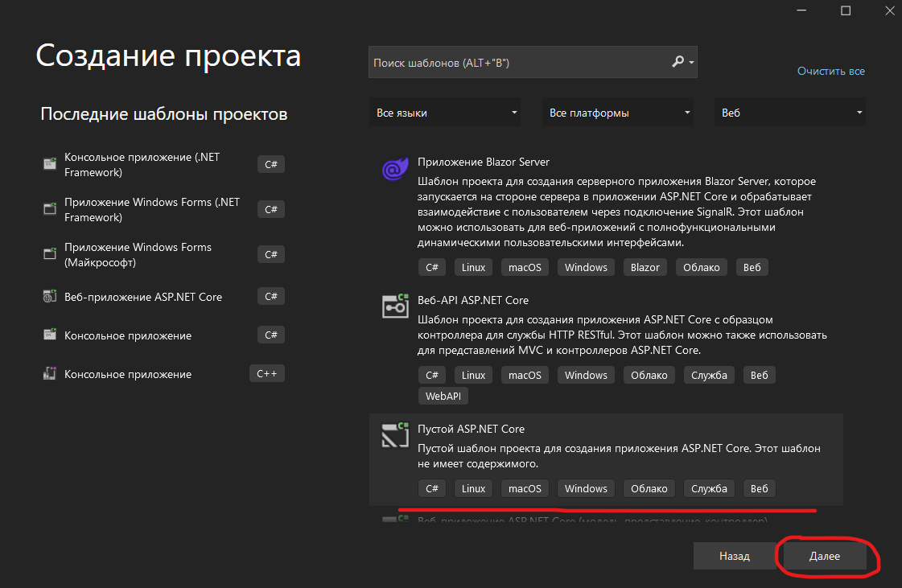This screenshot has height=588, width=902.
Task: Select the Веб-API ASP.NET Core template title
Action: 473,300
